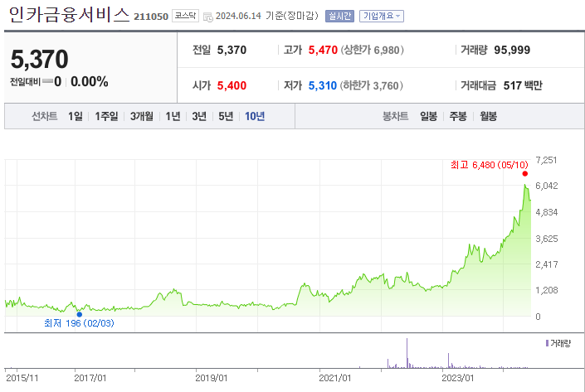The image size is (585, 392).
Task: Open the 기업개요 dropdown
Action: pyautogui.click(x=382, y=16)
